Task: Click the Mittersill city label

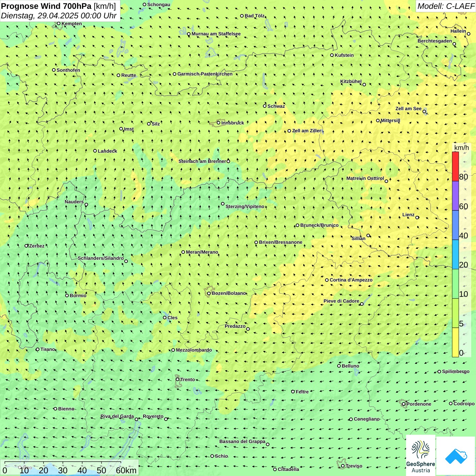Action: [x=390, y=120]
